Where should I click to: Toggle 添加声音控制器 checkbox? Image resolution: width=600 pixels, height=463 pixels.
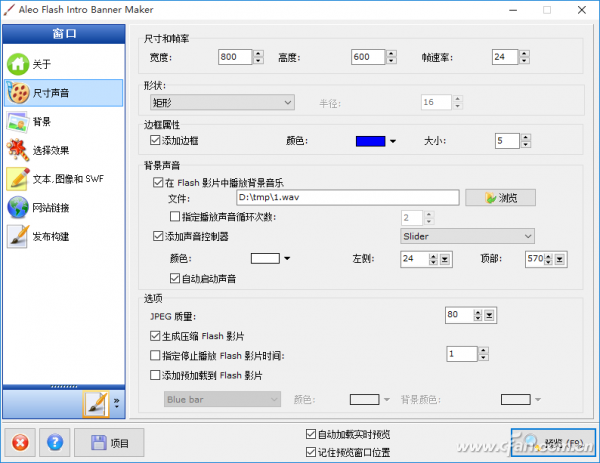click(158, 236)
